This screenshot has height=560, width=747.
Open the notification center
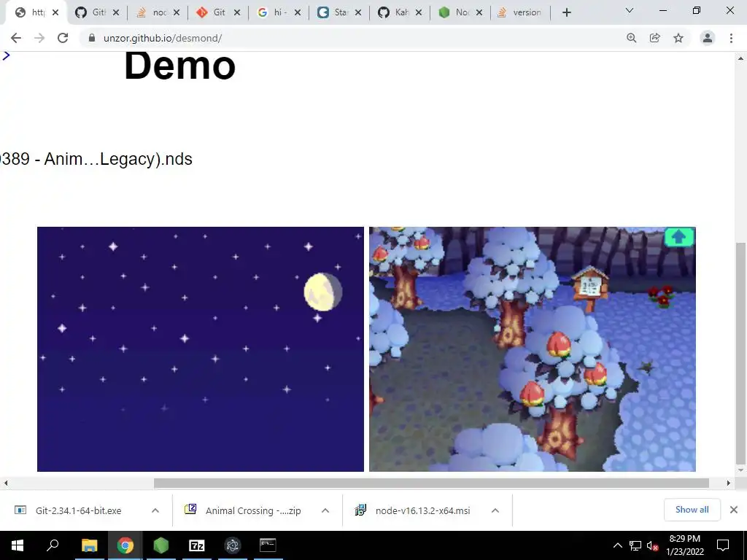click(723, 545)
